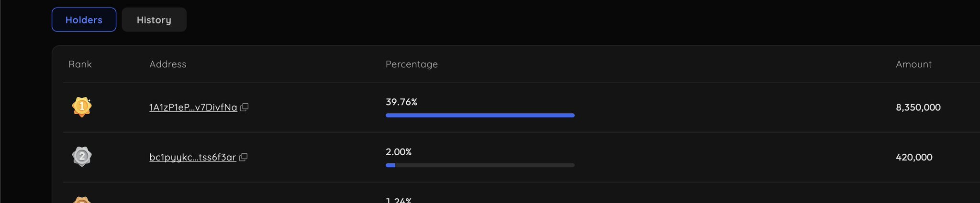The image size is (980, 203).
Task: Click the Address column header
Action: (168, 64)
